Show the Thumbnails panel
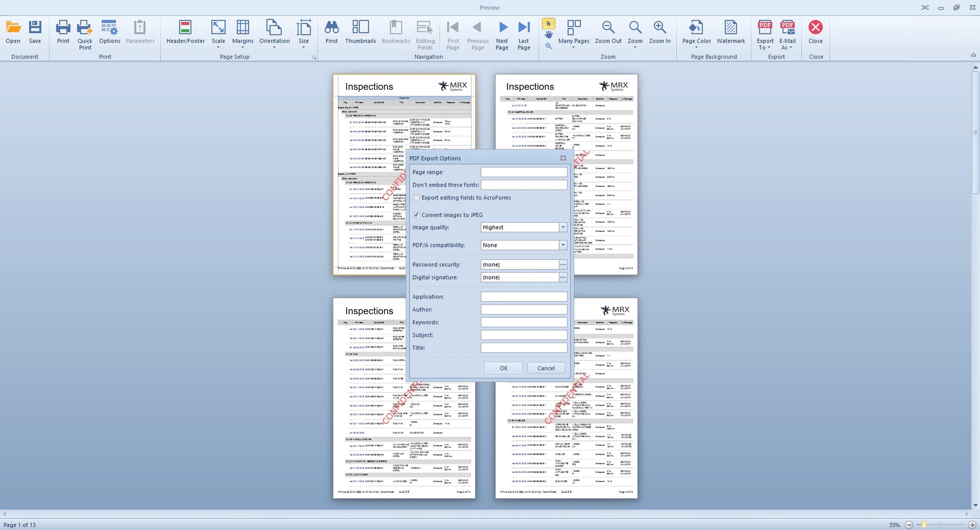The height and width of the screenshot is (530, 980). 360,32
